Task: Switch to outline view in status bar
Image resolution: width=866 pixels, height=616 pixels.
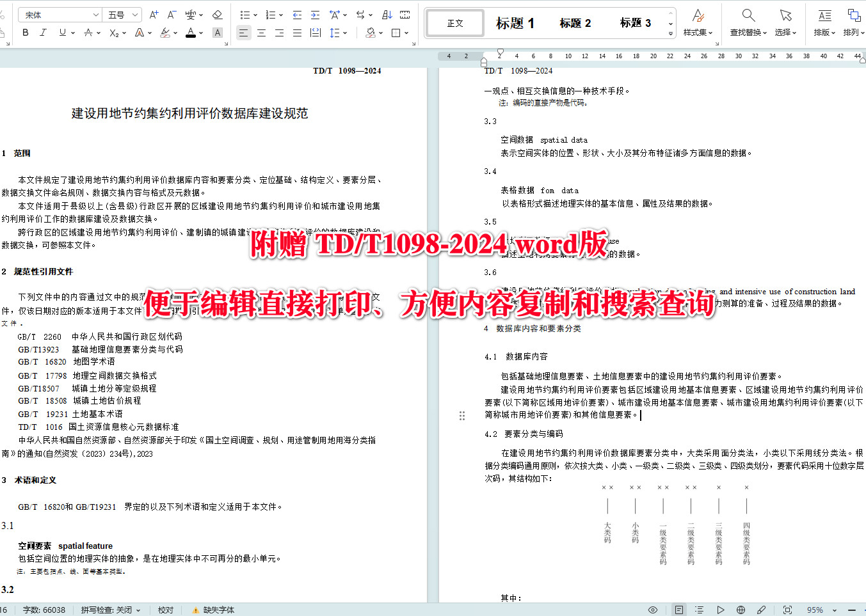Action: [699, 610]
